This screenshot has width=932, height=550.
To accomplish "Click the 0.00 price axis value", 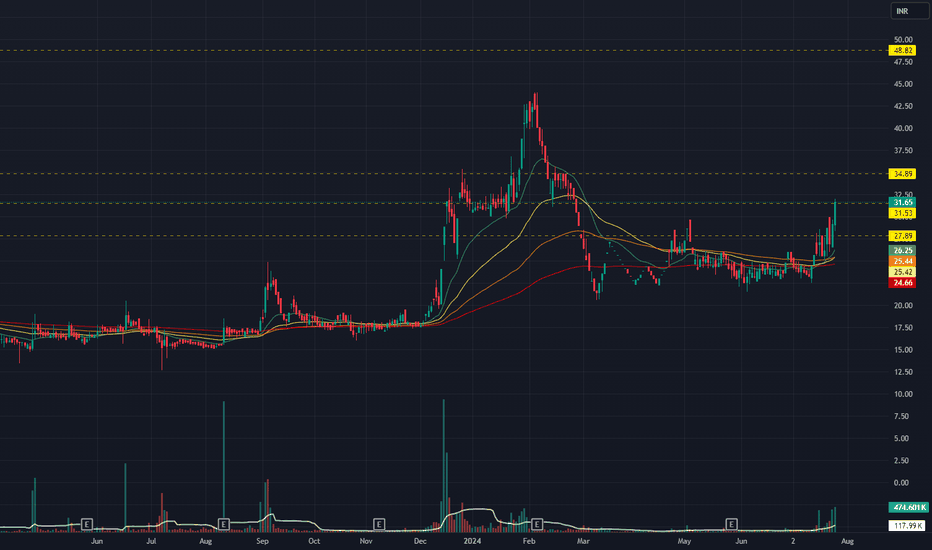I will (x=901, y=483).
